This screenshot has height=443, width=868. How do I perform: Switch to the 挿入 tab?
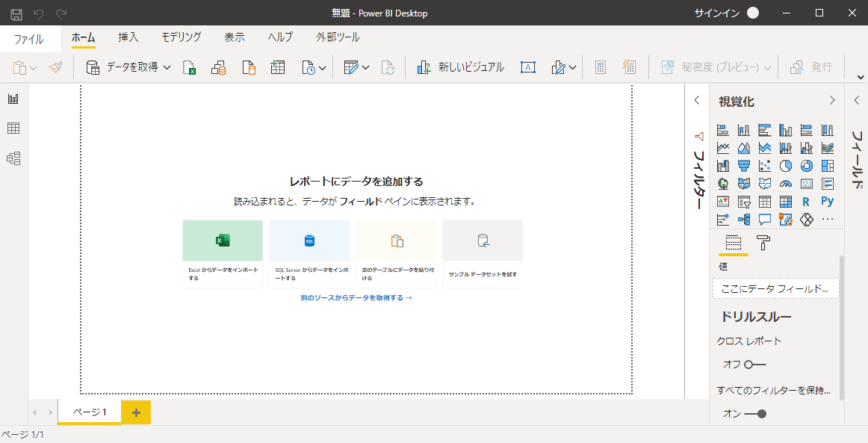click(128, 37)
